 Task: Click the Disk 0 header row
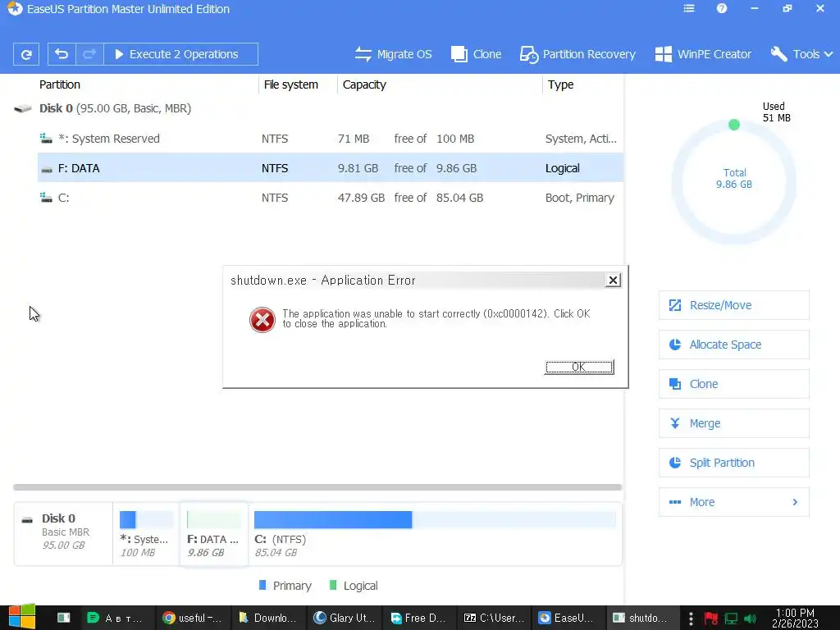coord(317,108)
